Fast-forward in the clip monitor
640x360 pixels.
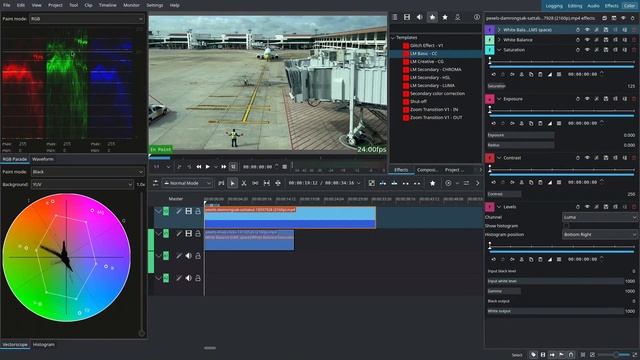[x=224, y=167]
